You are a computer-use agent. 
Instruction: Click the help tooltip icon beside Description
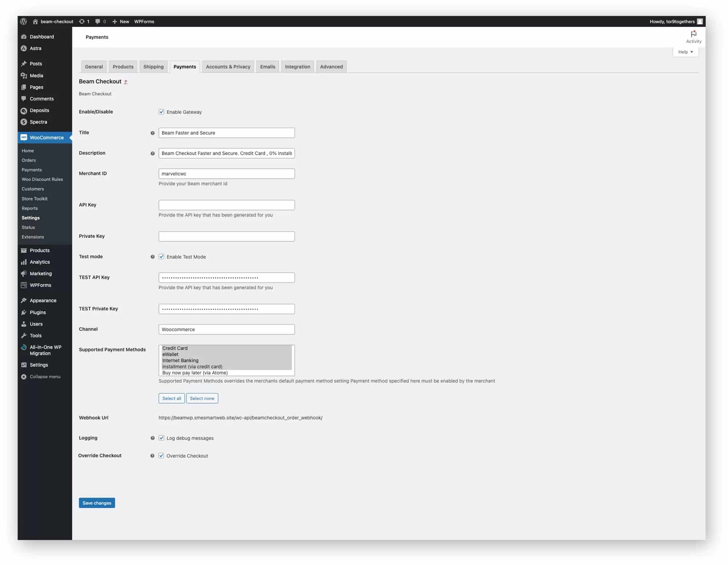tap(153, 153)
